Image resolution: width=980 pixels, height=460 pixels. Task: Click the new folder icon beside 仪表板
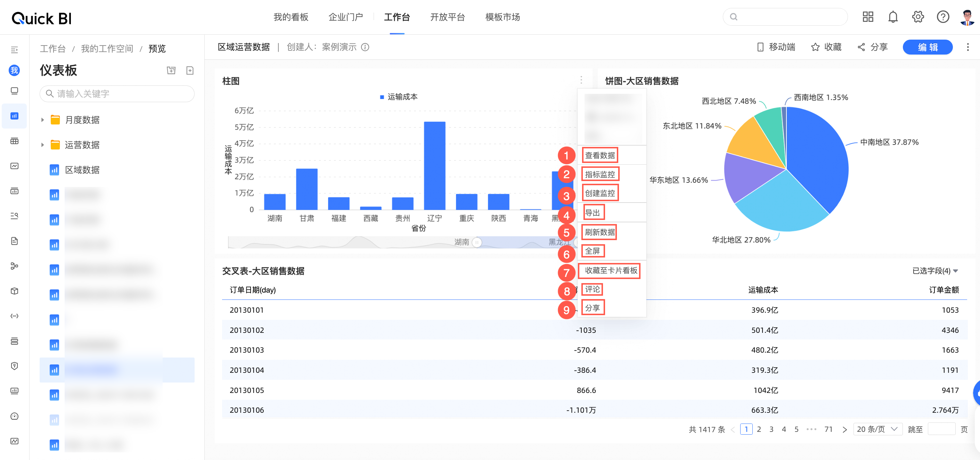click(171, 71)
